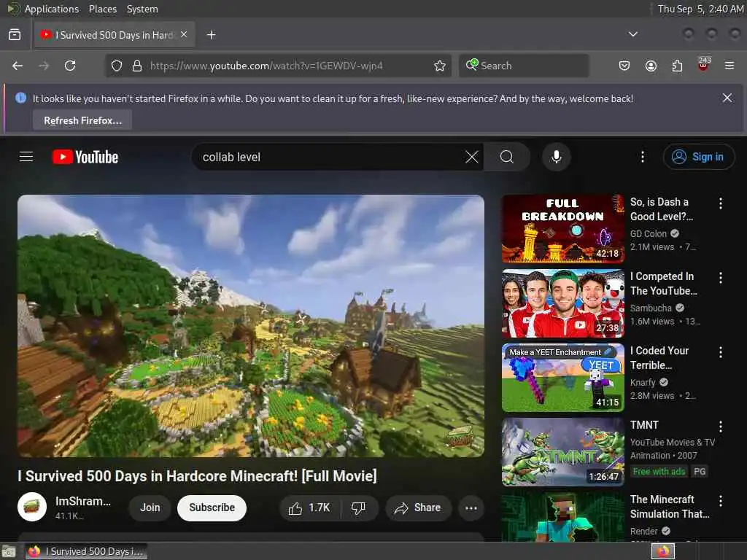
Task: Dismiss the Refresh Firefox notification bar
Action: pyautogui.click(x=727, y=98)
